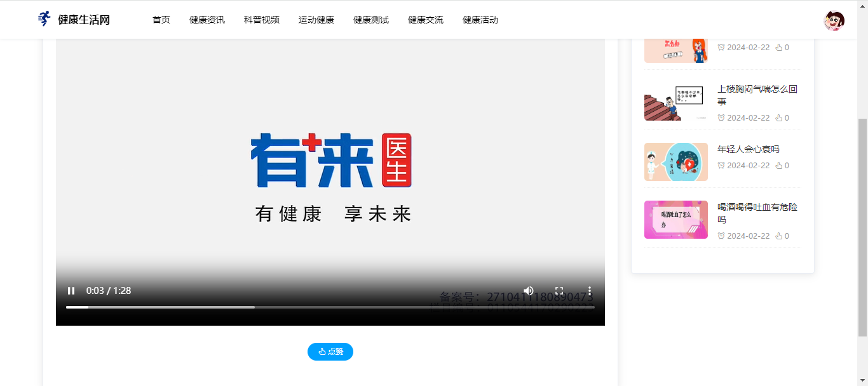Click 健康生活网 site title
This screenshot has height=386, width=868.
click(x=84, y=20)
